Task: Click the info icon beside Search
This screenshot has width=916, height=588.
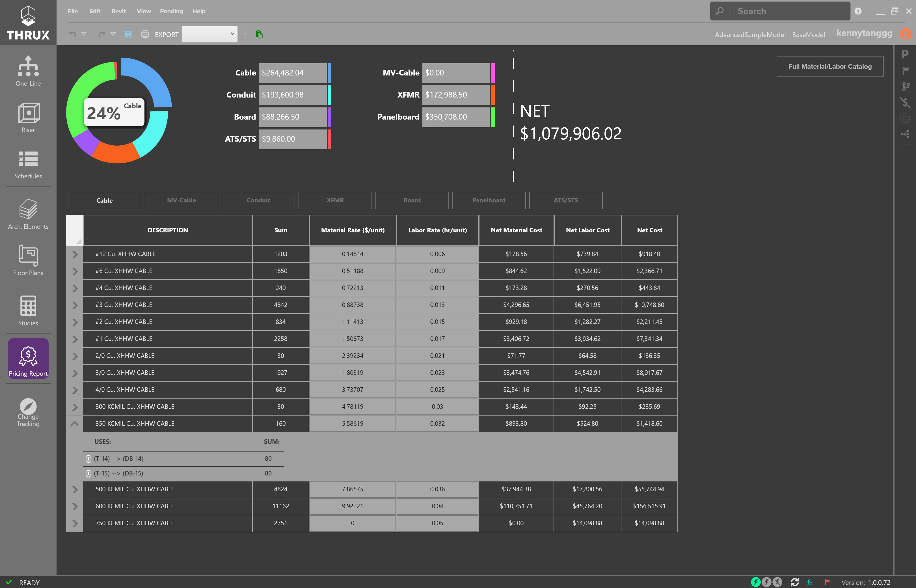Action: 858,11
